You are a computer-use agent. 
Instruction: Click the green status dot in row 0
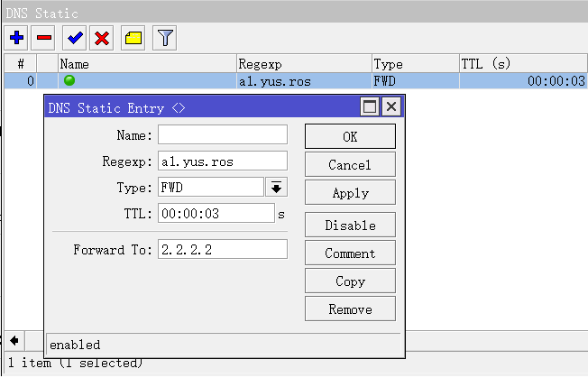click(69, 80)
